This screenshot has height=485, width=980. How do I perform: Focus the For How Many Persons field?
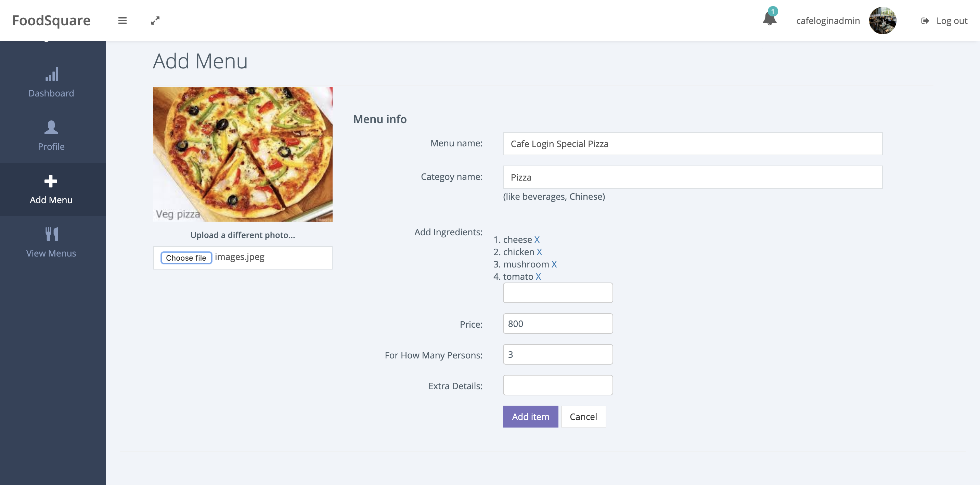tap(558, 354)
